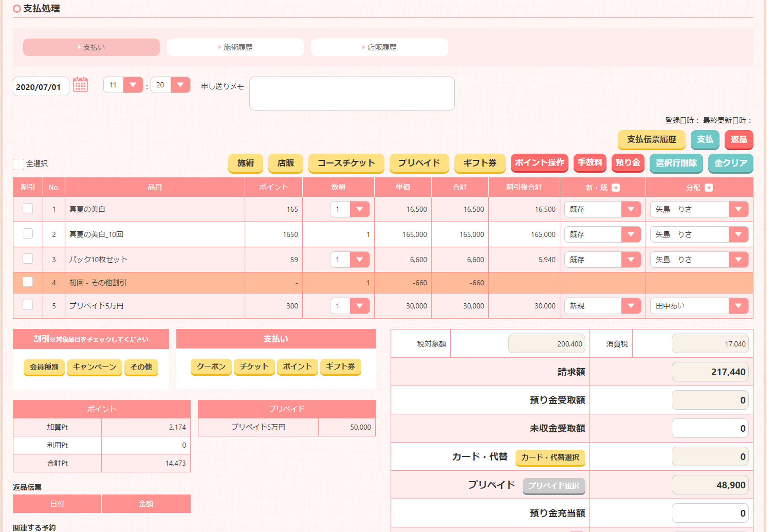
Task: Click the カード・代替選択 button
Action: tap(550, 458)
